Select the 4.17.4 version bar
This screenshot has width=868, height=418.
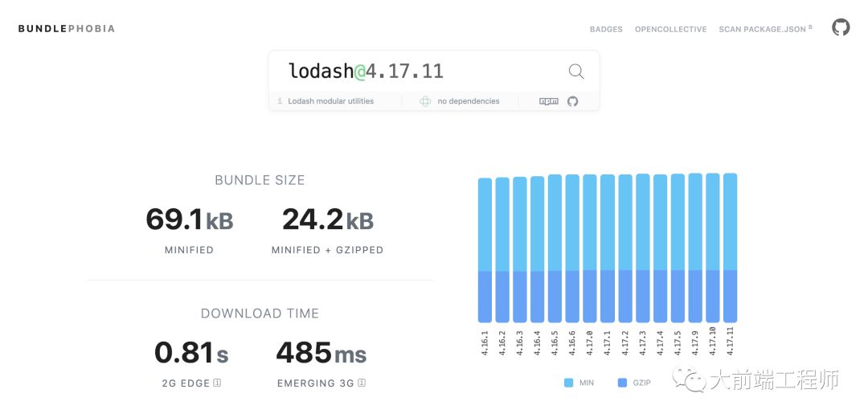[661, 248]
